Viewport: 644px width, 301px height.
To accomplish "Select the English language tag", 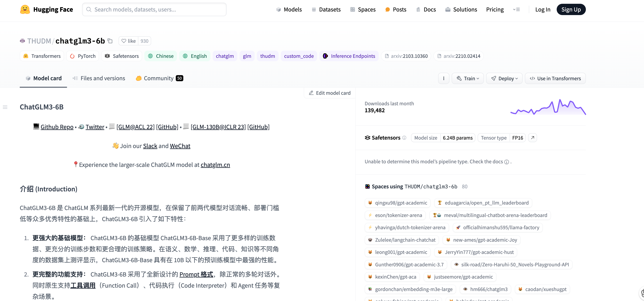I will click(x=195, y=56).
